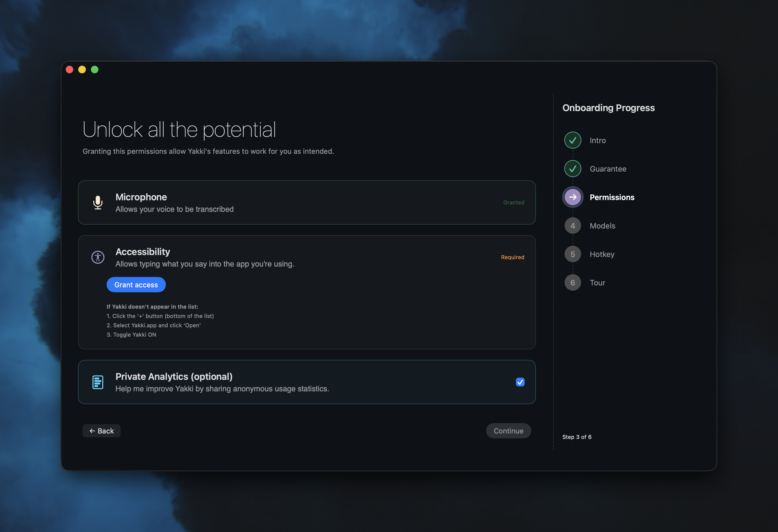Click the Granted status label
778x532 pixels.
tap(513, 202)
